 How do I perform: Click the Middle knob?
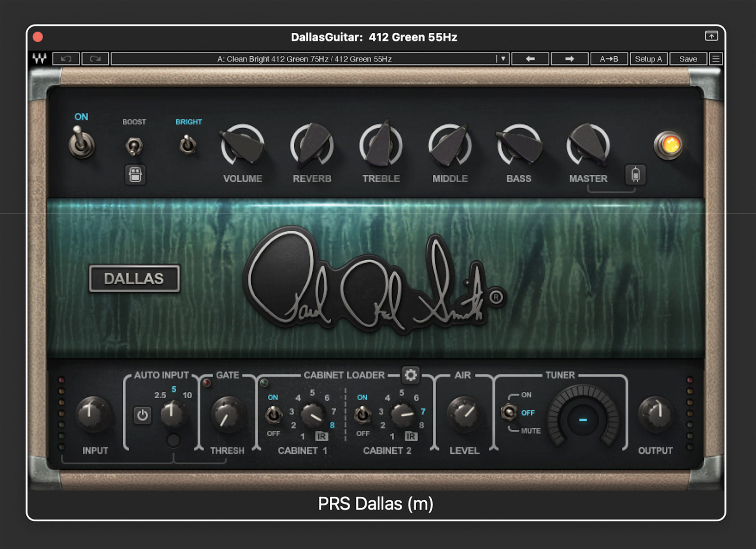click(450, 146)
